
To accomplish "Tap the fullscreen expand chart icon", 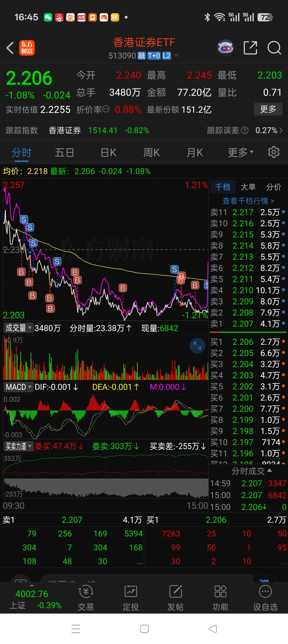I will pos(197,346).
